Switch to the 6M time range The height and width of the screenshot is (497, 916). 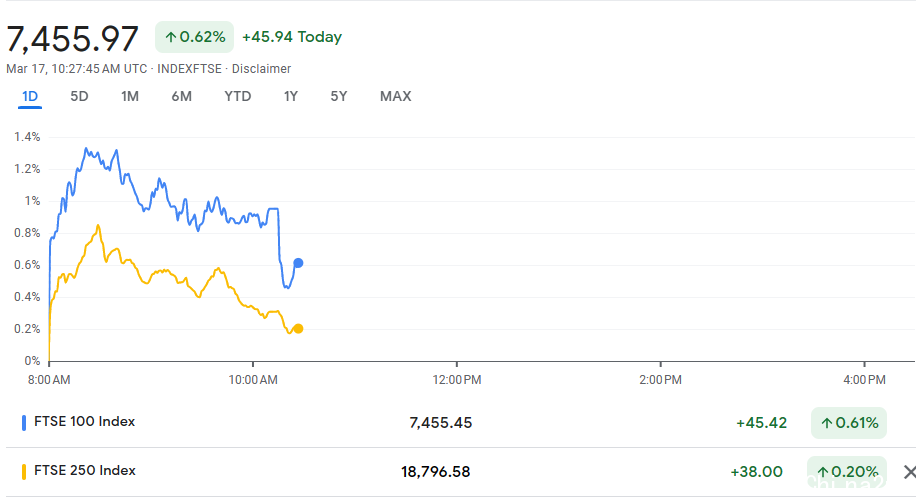pyautogui.click(x=181, y=96)
